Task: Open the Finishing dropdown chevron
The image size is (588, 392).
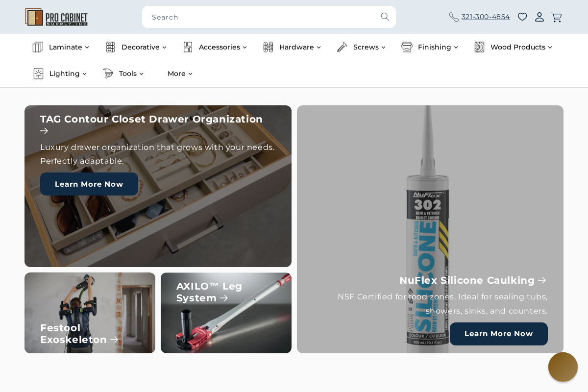Action: click(456, 47)
